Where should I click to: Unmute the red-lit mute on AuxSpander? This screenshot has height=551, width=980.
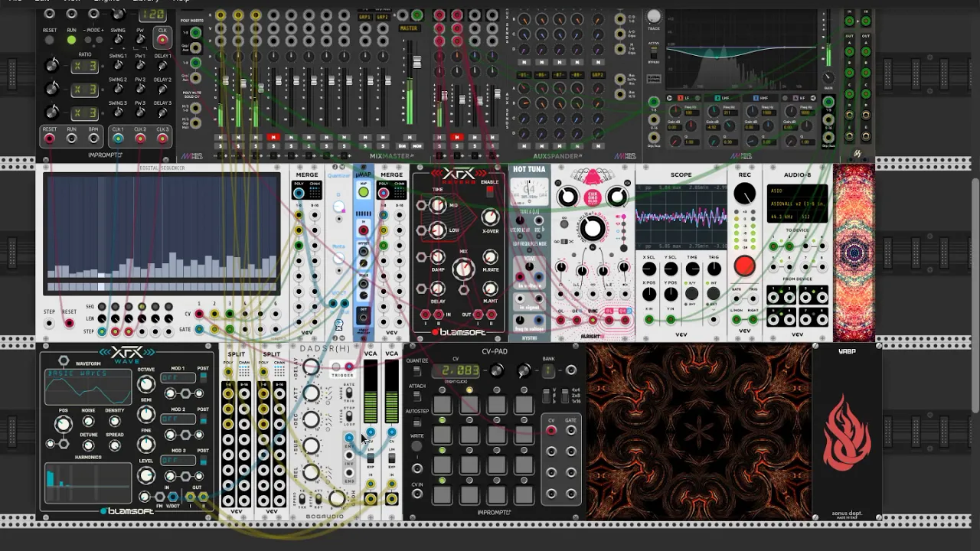[457, 138]
